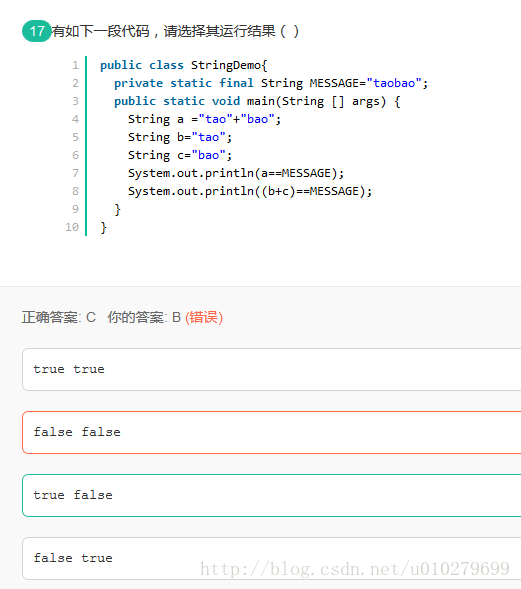Click line number 1 in code gutter
Viewport: 521px width, 589px height.
(x=76, y=65)
